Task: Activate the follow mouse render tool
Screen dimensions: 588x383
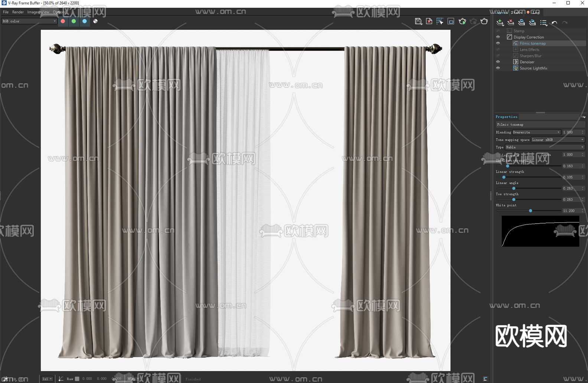Action: (x=440, y=21)
